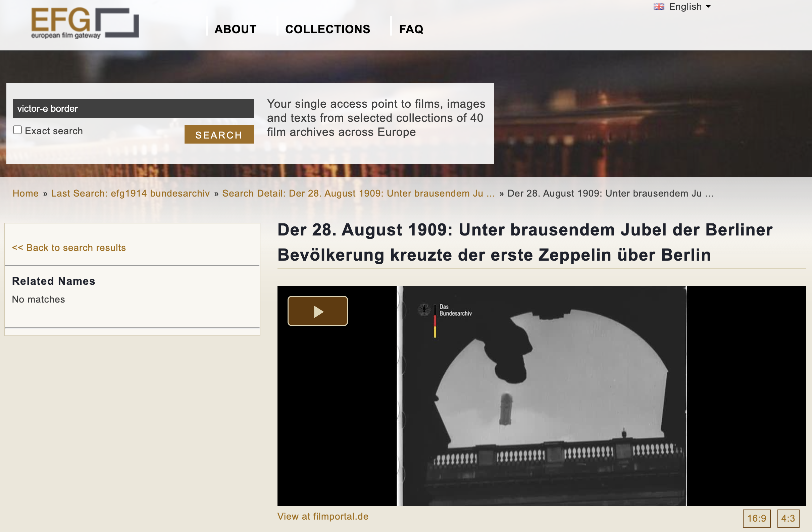Play the Zeppelin video
Screen dimensions: 812x532
tap(317, 311)
